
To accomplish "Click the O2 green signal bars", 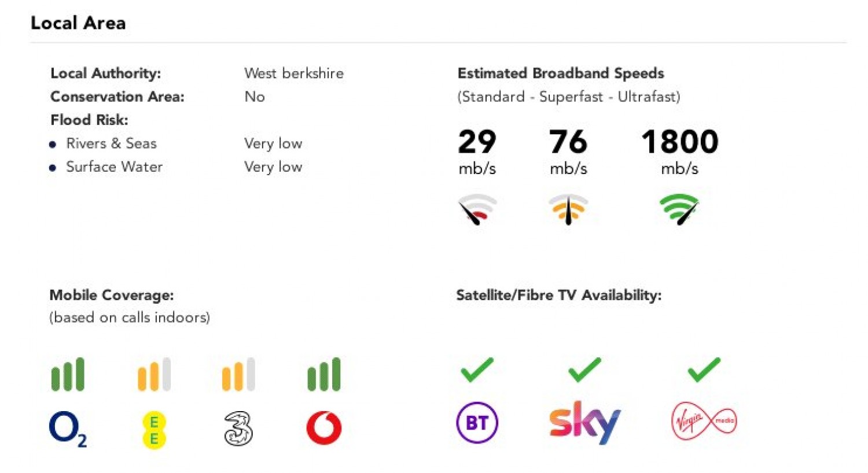I will point(68,375).
